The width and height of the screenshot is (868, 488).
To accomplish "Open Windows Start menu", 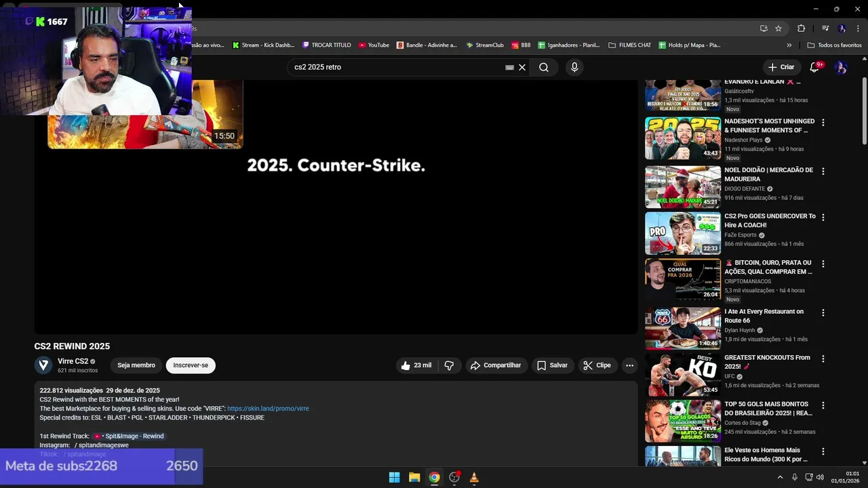I will pyautogui.click(x=394, y=477).
